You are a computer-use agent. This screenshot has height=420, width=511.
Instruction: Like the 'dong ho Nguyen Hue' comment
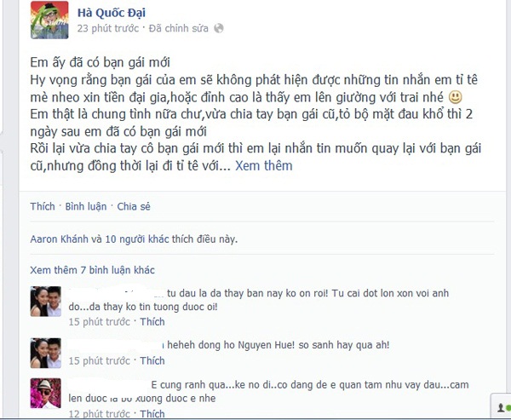(x=152, y=360)
